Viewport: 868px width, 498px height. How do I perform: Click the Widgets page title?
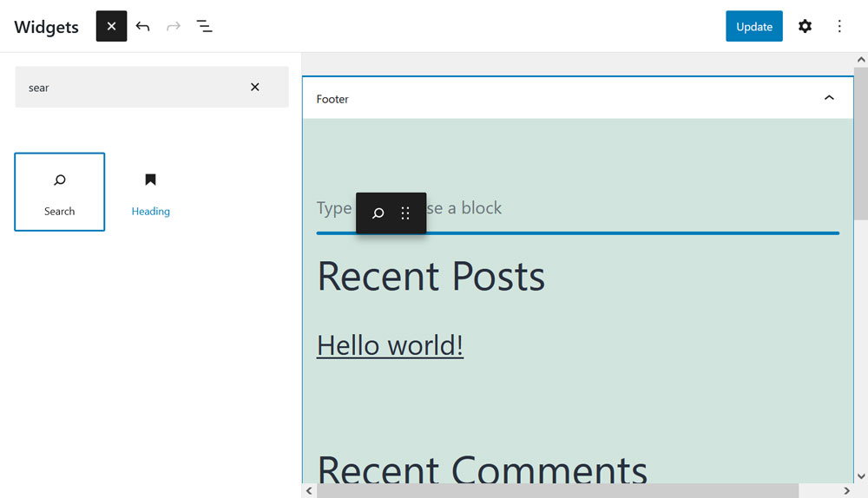click(x=47, y=27)
